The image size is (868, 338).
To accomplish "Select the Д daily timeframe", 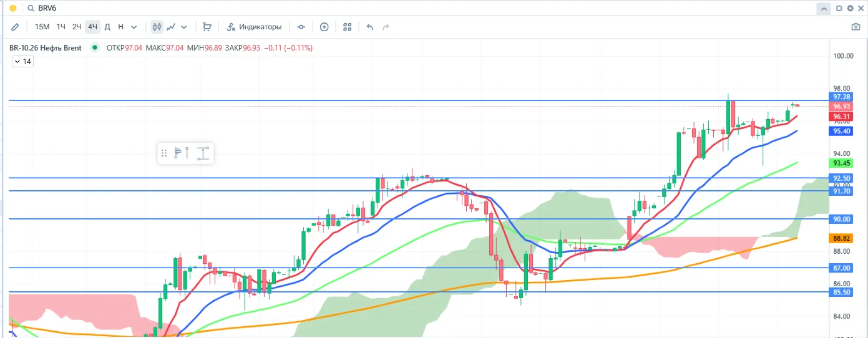I will pyautogui.click(x=107, y=27).
